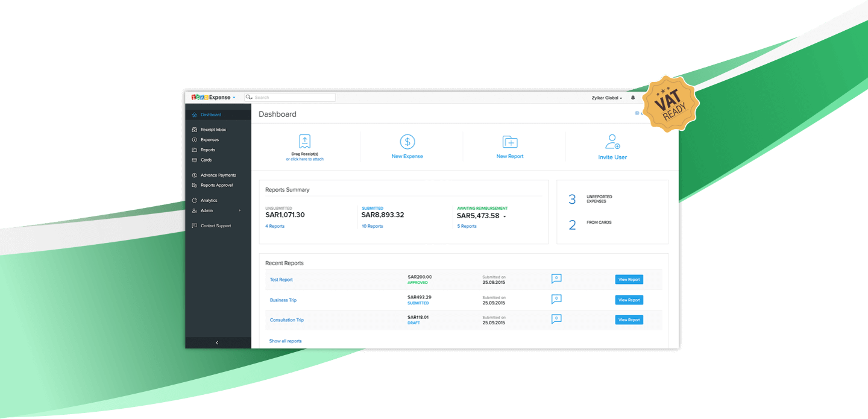Open the search filter magnifier dropdown
868x419 pixels.
(248, 97)
